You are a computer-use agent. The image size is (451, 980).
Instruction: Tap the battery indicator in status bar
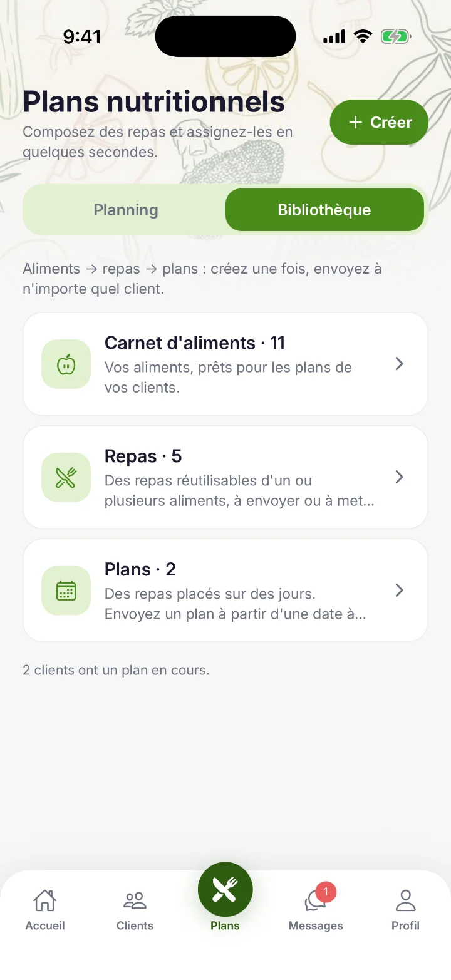[x=396, y=37]
